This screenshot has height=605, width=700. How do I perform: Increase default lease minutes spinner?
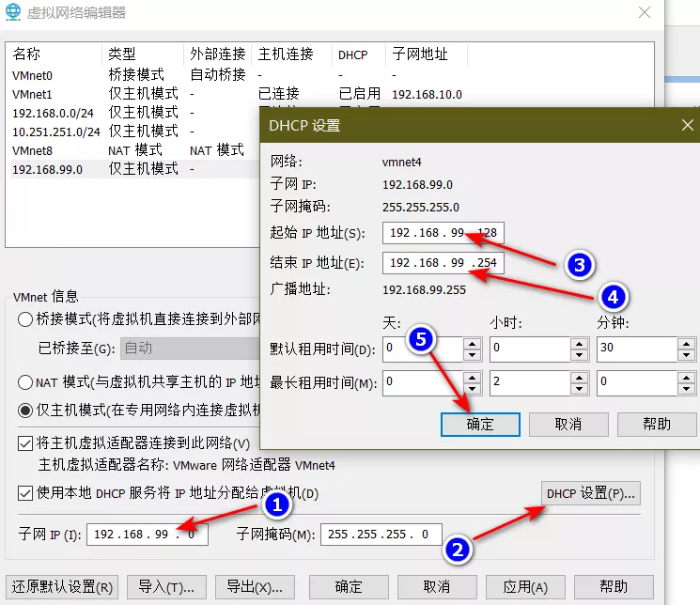686,344
